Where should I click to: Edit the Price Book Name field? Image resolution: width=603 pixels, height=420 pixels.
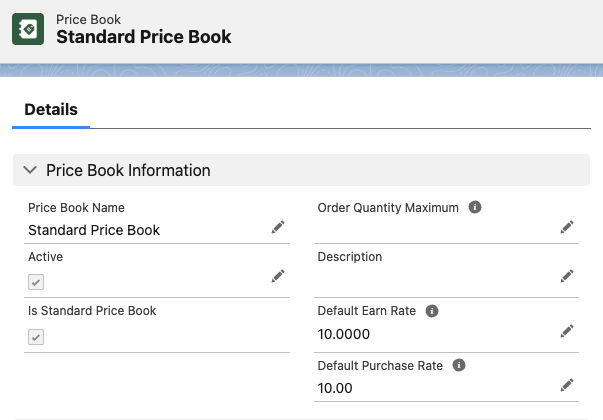278,229
